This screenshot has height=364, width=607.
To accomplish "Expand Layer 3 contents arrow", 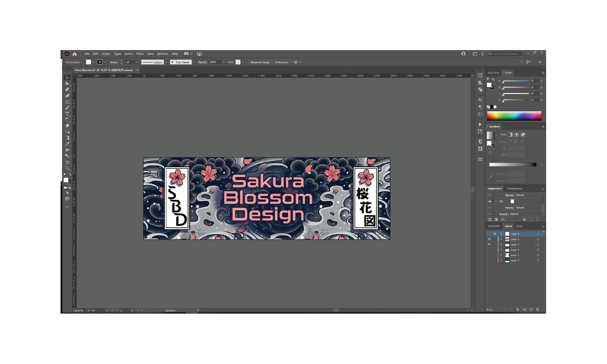I will (501, 250).
